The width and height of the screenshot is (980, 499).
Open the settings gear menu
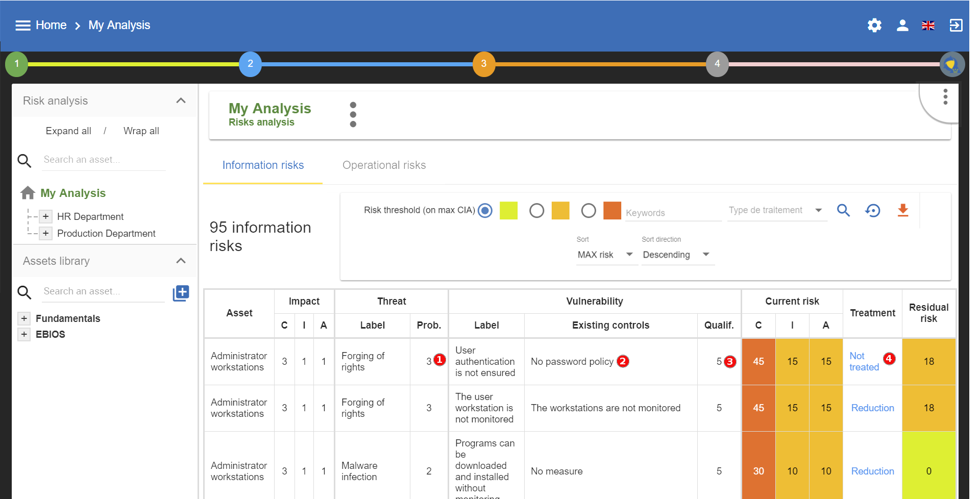coord(874,26)
